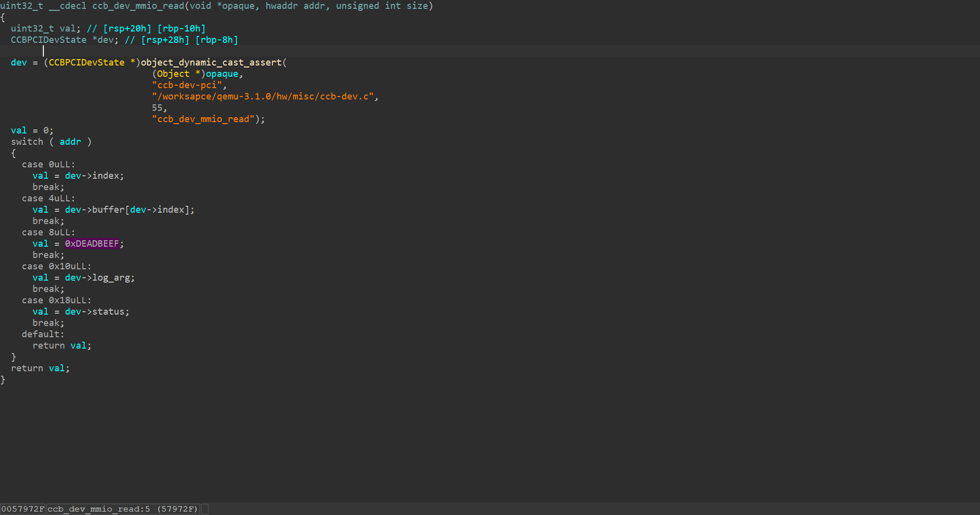Image resolution: width=980 pixels, height=515 pixels.
Task: Select the ccb-dev.c source file path string
Action: pyautogui.click(x=263, y=97)
